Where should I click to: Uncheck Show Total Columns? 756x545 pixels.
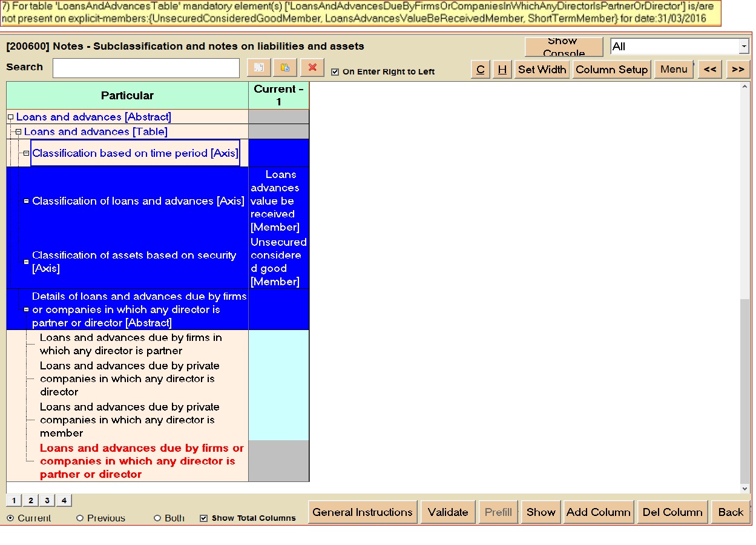204,518
